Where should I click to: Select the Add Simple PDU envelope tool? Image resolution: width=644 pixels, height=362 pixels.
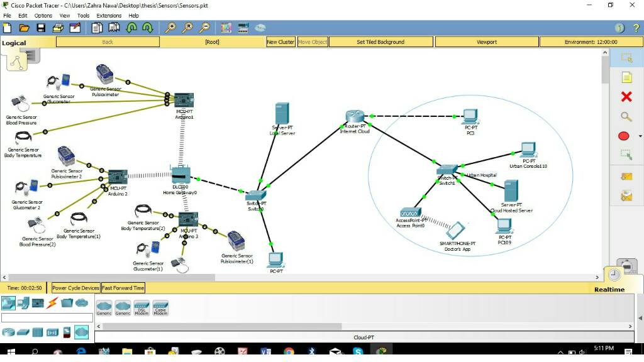coord(626,177)
